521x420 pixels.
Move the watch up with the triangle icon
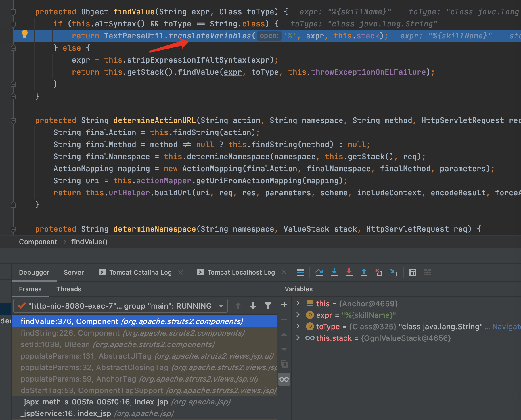[x=284, y=334]
